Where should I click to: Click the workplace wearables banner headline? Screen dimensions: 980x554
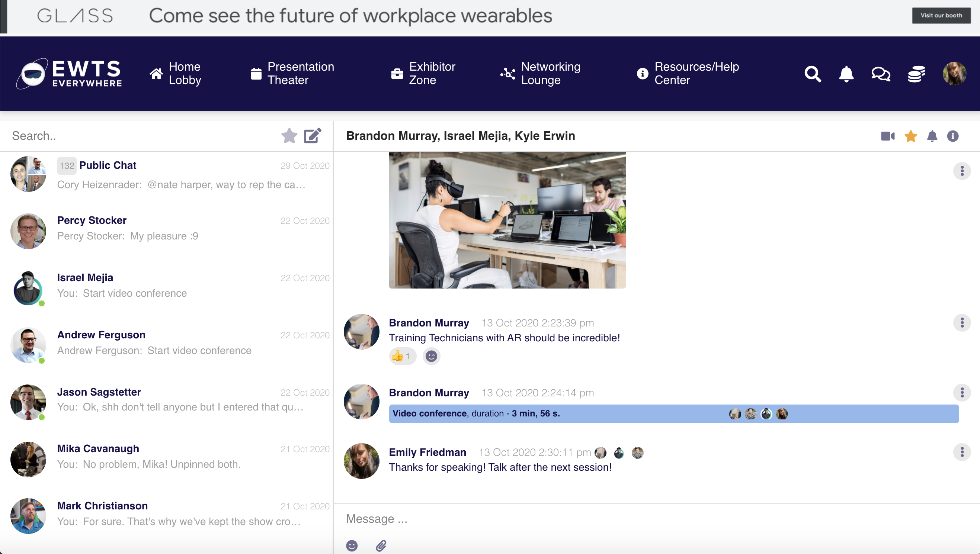coord(350,16)
